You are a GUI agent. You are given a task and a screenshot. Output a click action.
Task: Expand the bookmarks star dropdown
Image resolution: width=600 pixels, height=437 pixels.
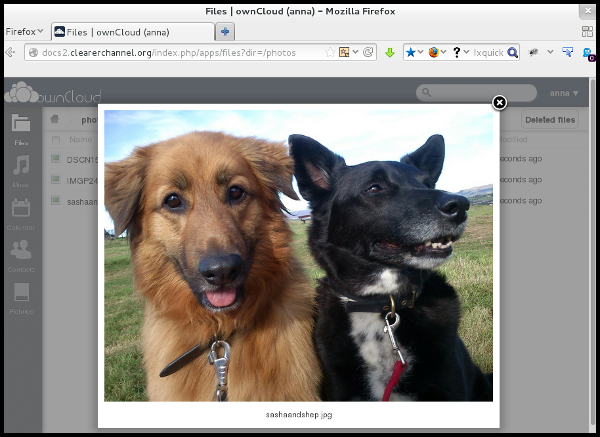click(421, 52)
